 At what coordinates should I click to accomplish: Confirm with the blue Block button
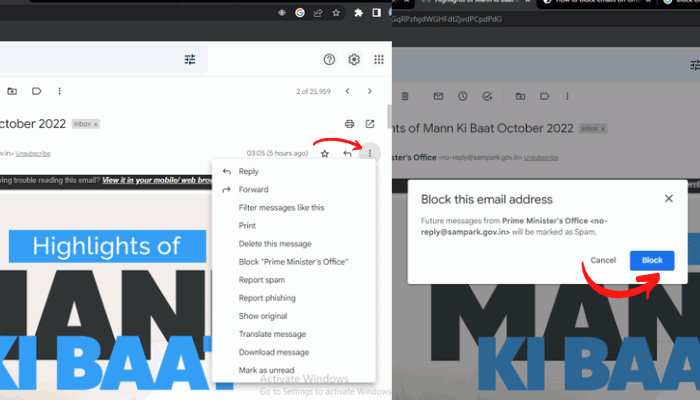(x=652, y=260)
